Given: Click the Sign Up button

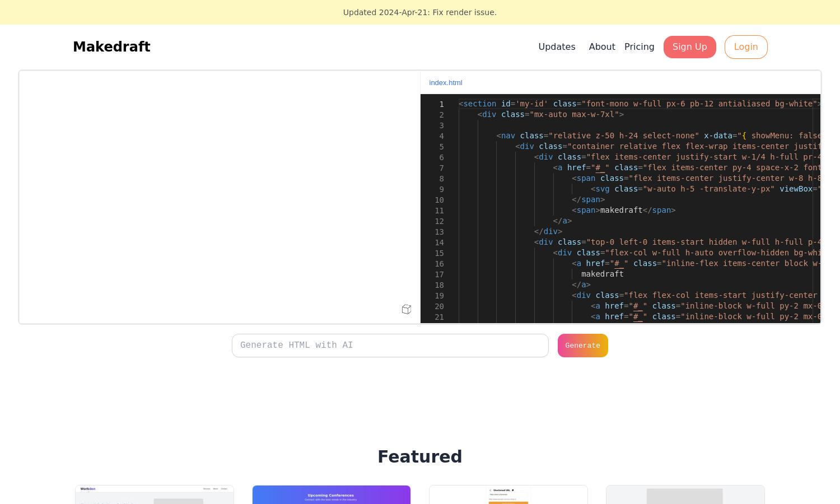Looking at the screenshot, I should pyautogui.click(x=689, y=47).
